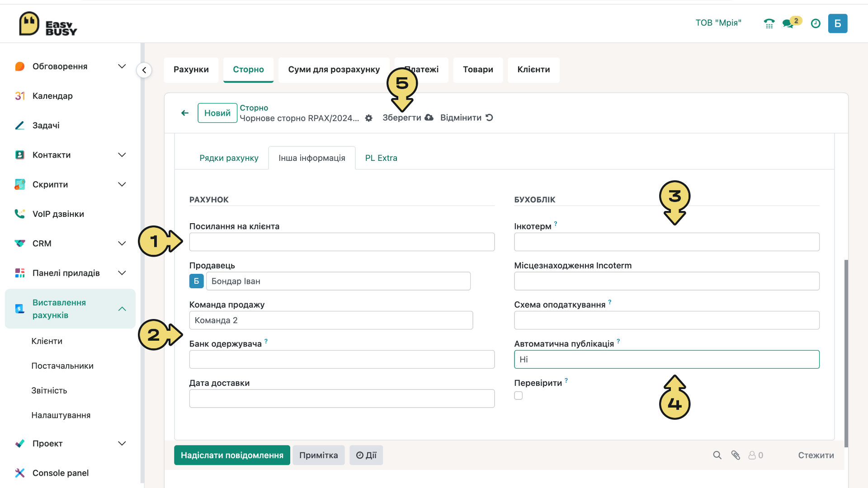Viewport: 868px width, 488px height.
Task: Collapse the sidebar with the arrow button
Action: point(144,70)
